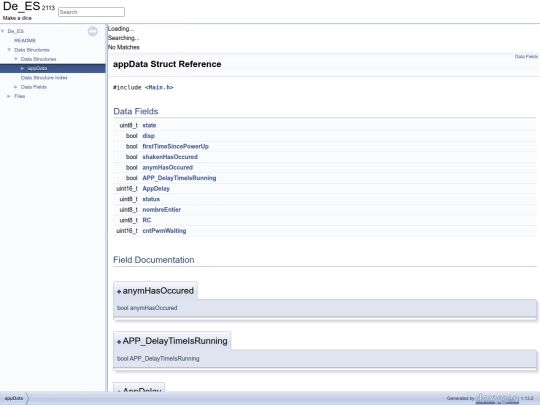Open anymHasOccured link in fields table
540x405 pixels.
[x=168, y=167]
